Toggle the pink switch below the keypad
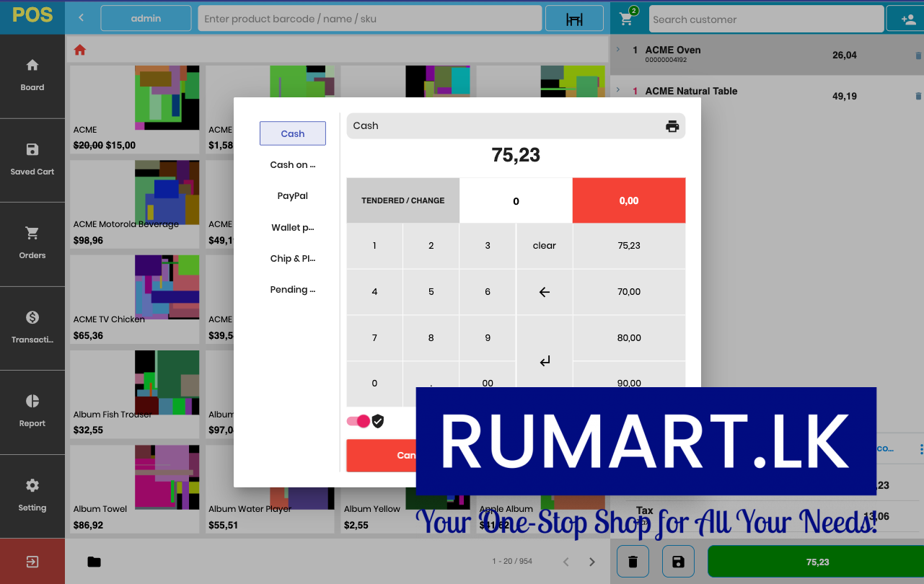 coord(358,421)
